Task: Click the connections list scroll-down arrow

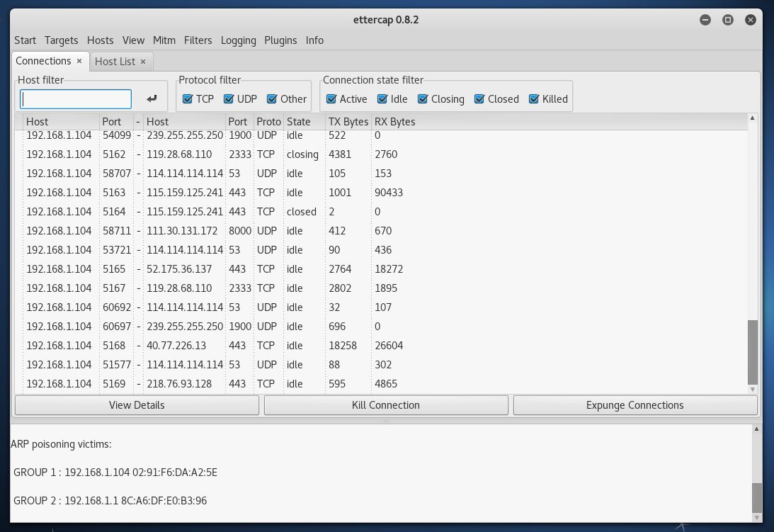Action: click(752, 389)
